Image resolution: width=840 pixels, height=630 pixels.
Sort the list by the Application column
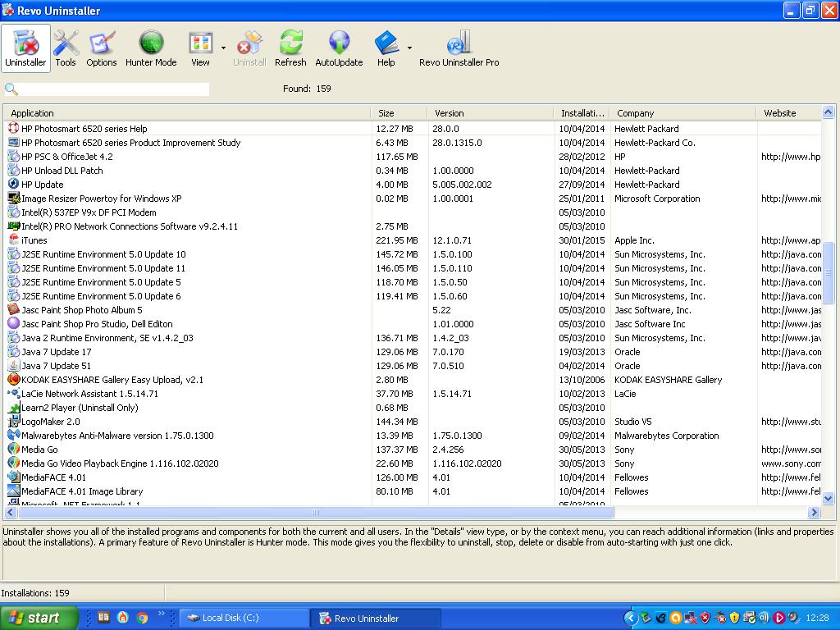(x=188, y=113)
